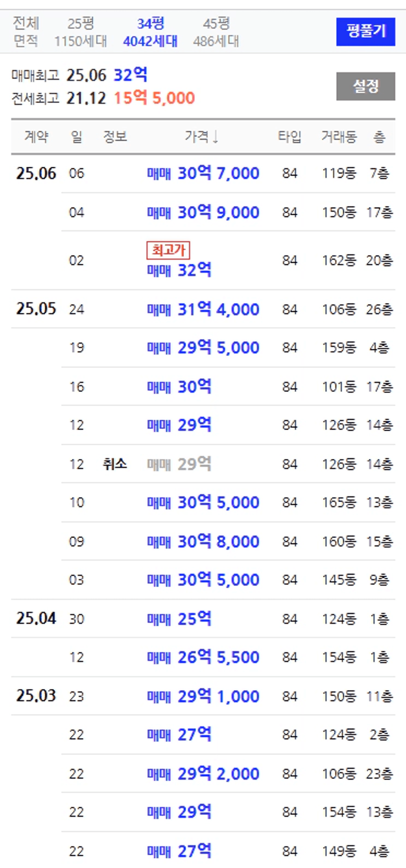Click the 최고가 badge on 32억 sale

(168, 250)
